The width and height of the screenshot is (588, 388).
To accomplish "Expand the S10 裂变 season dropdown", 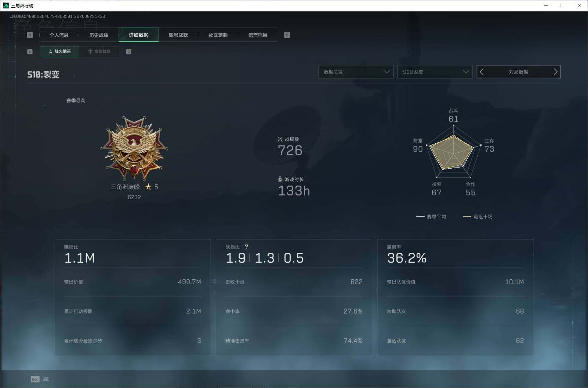I will (x=435, y=72).
